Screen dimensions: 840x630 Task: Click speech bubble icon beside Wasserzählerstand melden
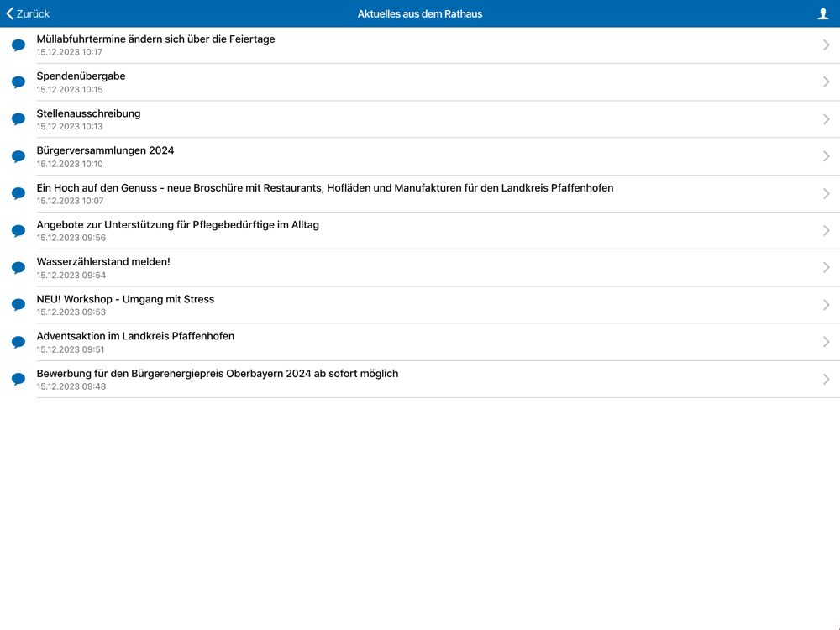[x=18, y=267]
